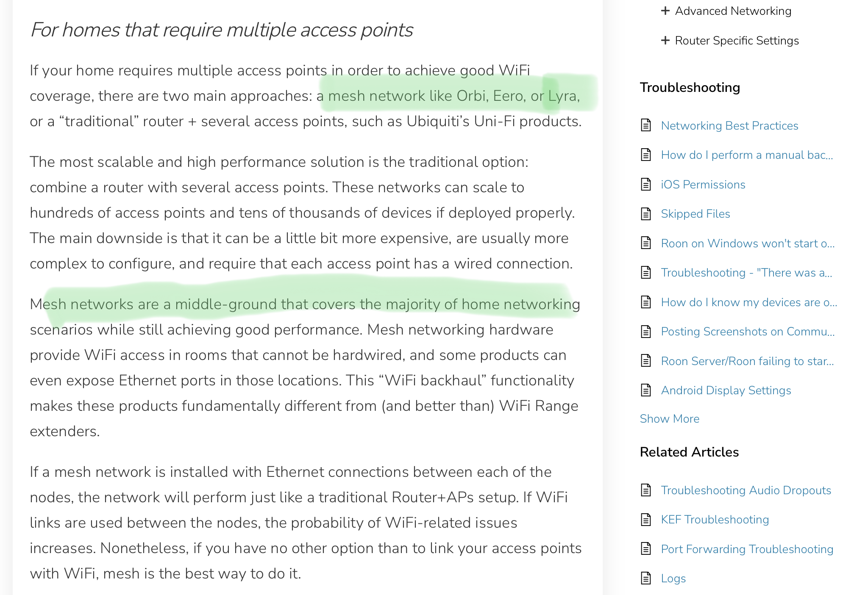Viewport: 868px width, 595px height.
Task: Open 'Roon on Windows won't start' article
Action: 748,244
